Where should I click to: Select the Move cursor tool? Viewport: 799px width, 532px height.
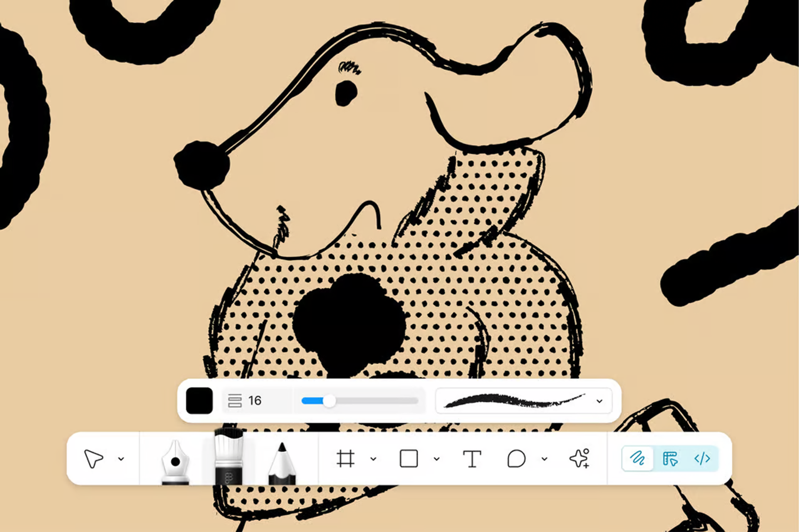(x=95, y=459)
